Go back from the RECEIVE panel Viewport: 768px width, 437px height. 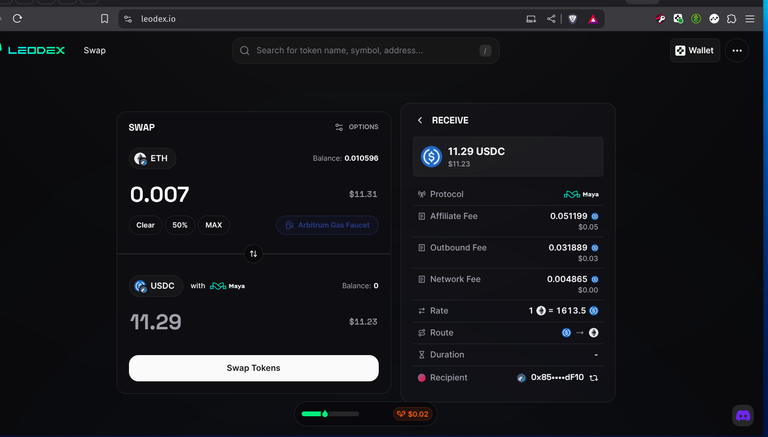(420, 120)
